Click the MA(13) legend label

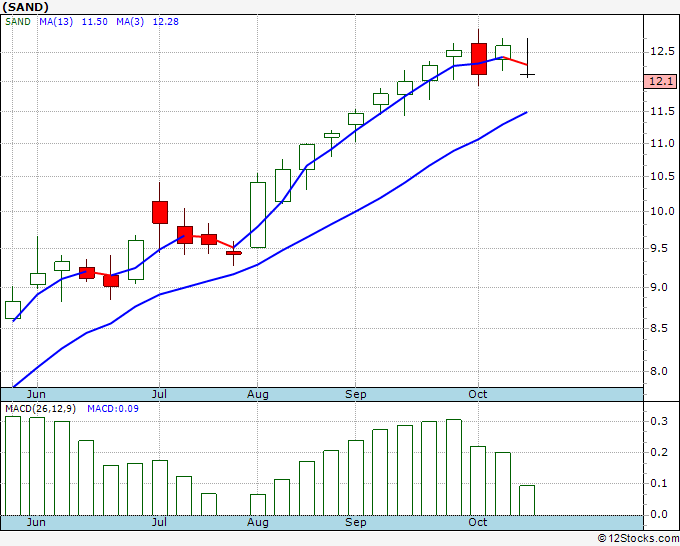point(56,22)
